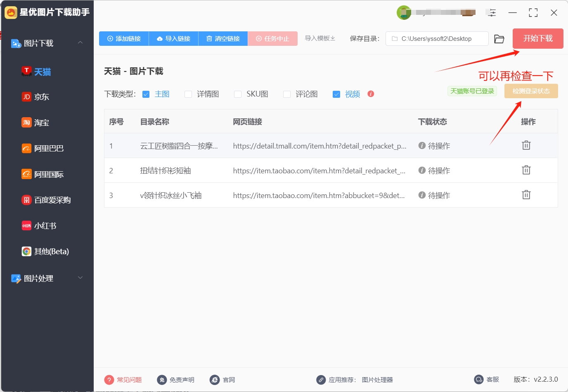568x392 pixels.
Task: Click row 3 item.taobao.com abbucket link
Action: coord(319,195)
